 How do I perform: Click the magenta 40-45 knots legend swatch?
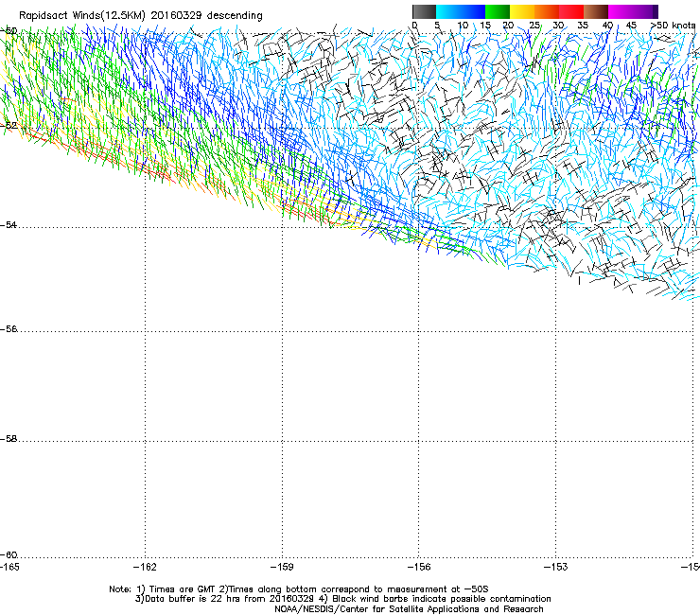[x=621, y=11]
